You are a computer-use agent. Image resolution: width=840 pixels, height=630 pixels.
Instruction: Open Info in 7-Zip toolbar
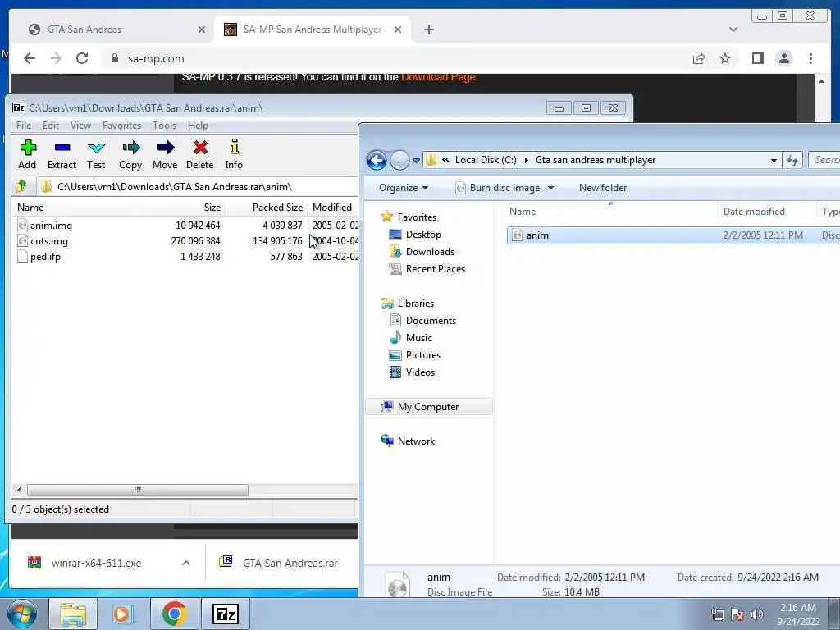click(x=234, y=154)
